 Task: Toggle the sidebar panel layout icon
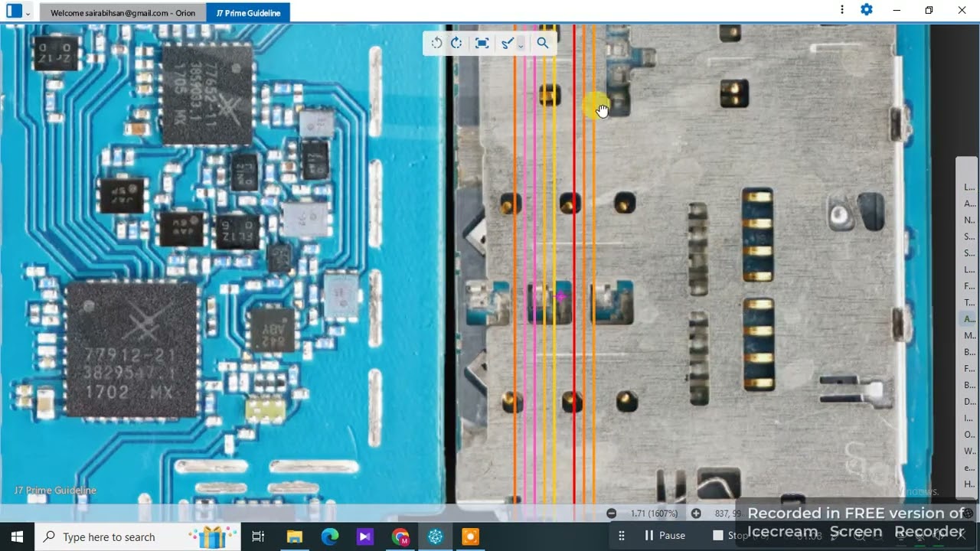[14, 11]
